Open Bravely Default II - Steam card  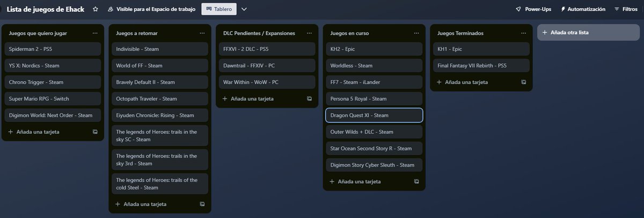coord(160,82)
